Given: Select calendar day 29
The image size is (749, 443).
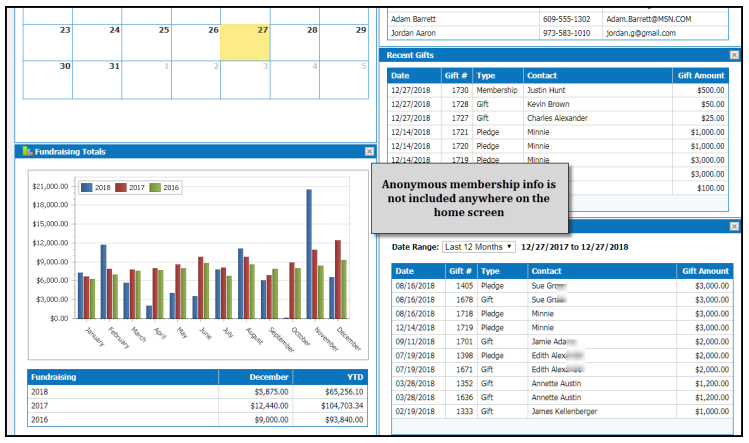Looking at the screenshot, I should pos(344,43).
